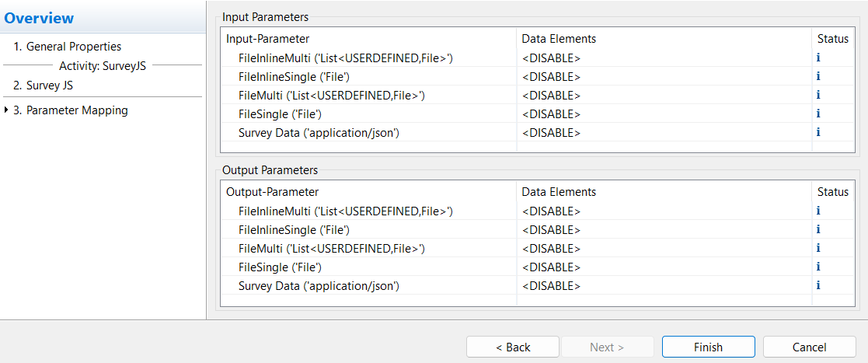
Task: Open Data Elements cell for input FileSingle
Action: click(551, 113)
